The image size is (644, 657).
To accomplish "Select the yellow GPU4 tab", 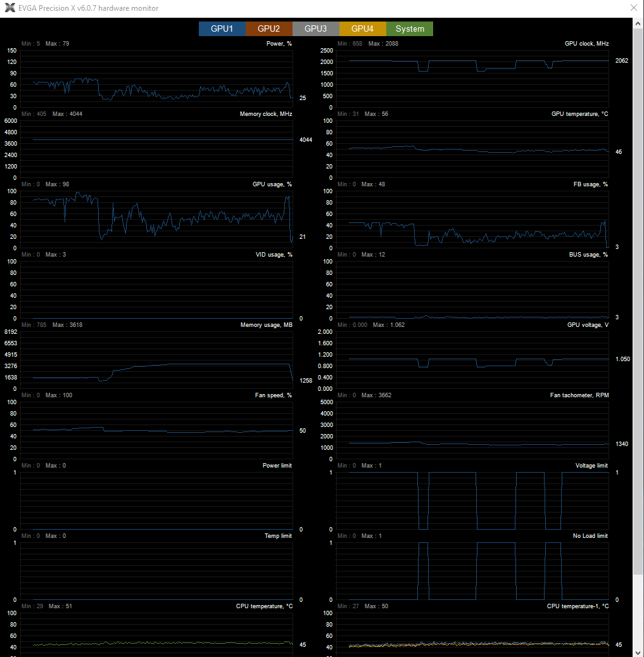I will coord(363,29).
